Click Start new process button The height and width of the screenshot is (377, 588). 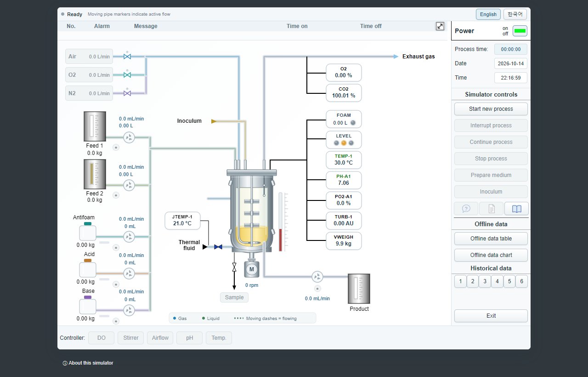click(491, 109)
